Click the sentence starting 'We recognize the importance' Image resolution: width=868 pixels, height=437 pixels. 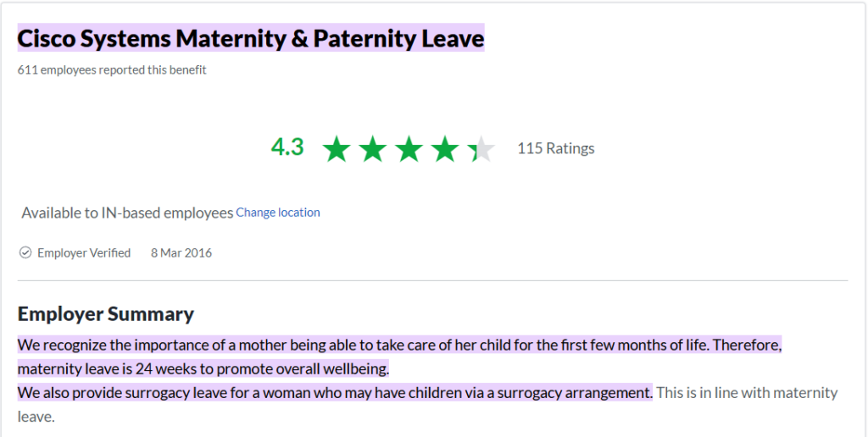click(x=398, y=346)
